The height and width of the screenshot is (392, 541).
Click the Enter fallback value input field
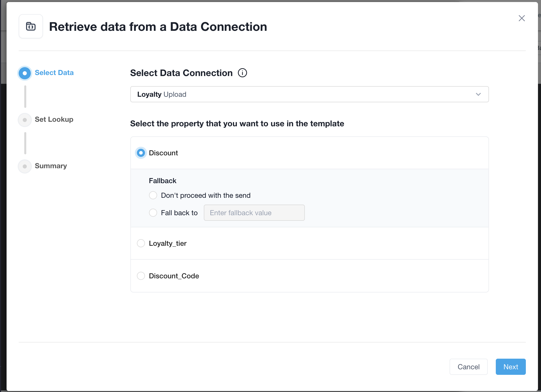(x=254, y=213)
